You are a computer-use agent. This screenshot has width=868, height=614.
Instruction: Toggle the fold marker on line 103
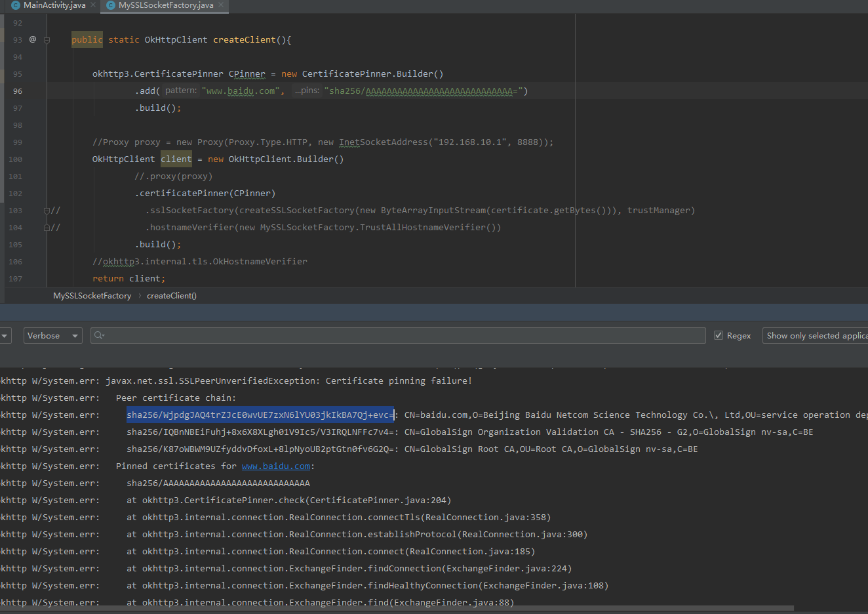click(47, 211)
